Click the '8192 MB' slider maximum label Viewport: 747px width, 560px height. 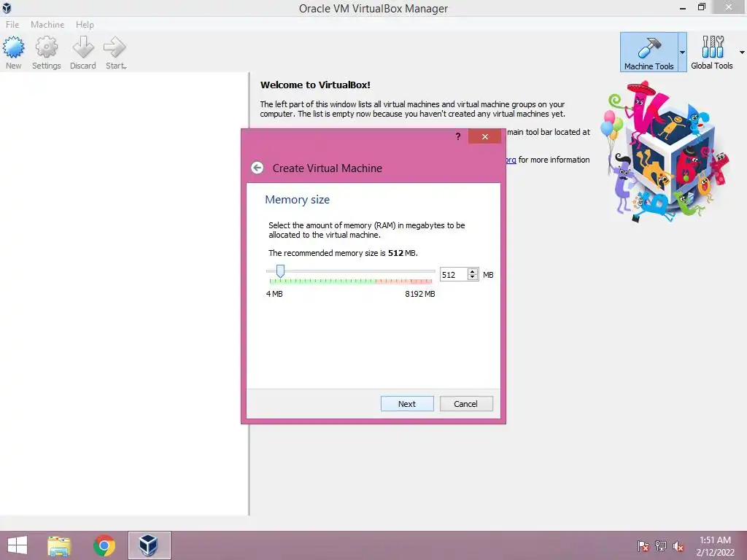coord(419,294)
